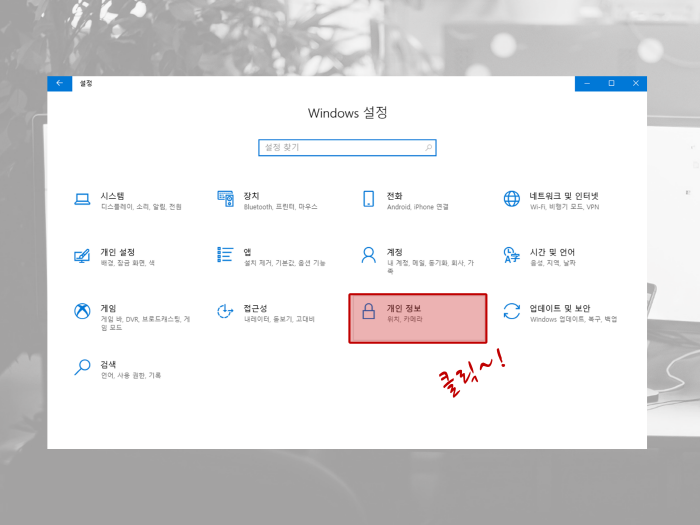Screen dimensions: 700x525
Task: Open the 시스템 laptop icon
Action: pos(82,199)
